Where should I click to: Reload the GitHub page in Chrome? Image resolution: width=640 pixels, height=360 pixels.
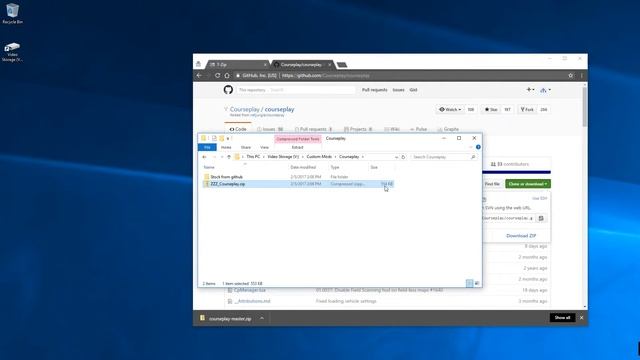(217, 76)
